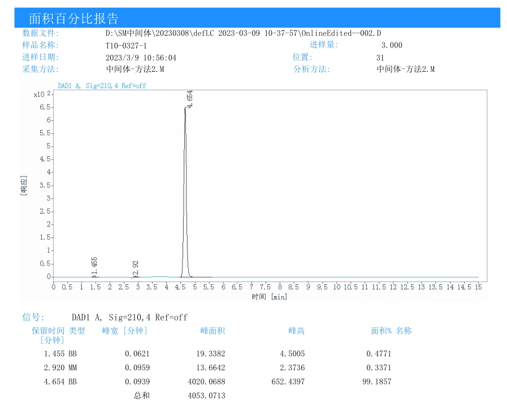Click the 采集方法 label
Image resolution: width=507 pixels, height=420 pixels.
point(41,69)
